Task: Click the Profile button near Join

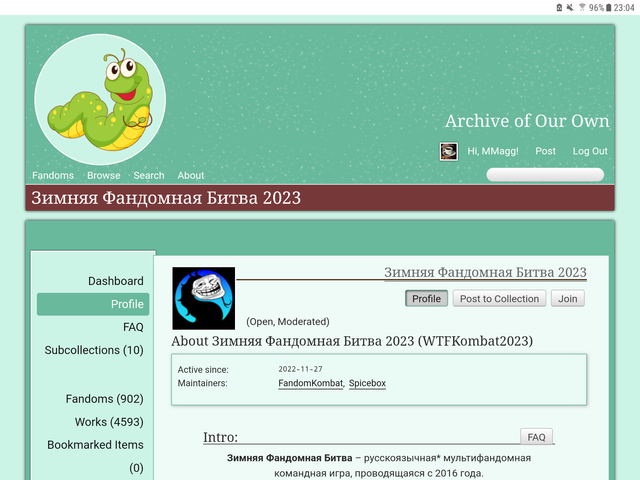Action: coord(427,299)
